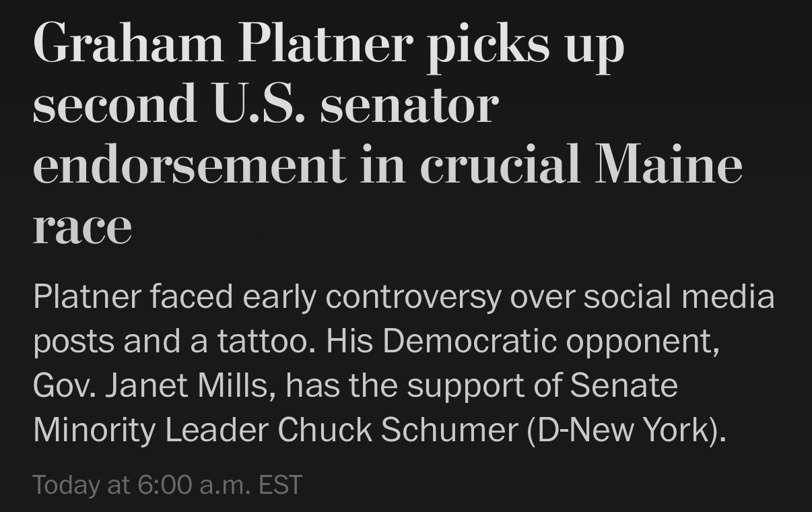Click "Chuck Schumer" in the summary text
Image resolution: width=812 pixels, height=512 pixels.
click(397, 429)
